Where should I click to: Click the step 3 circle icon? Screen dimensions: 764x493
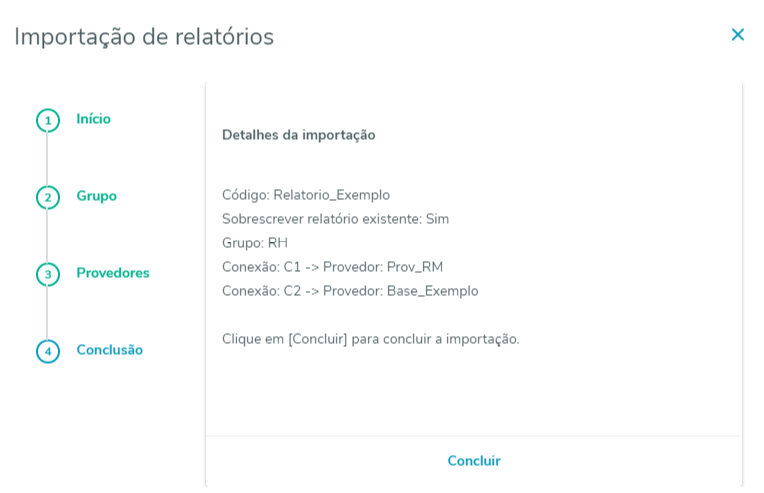point(48,274)
